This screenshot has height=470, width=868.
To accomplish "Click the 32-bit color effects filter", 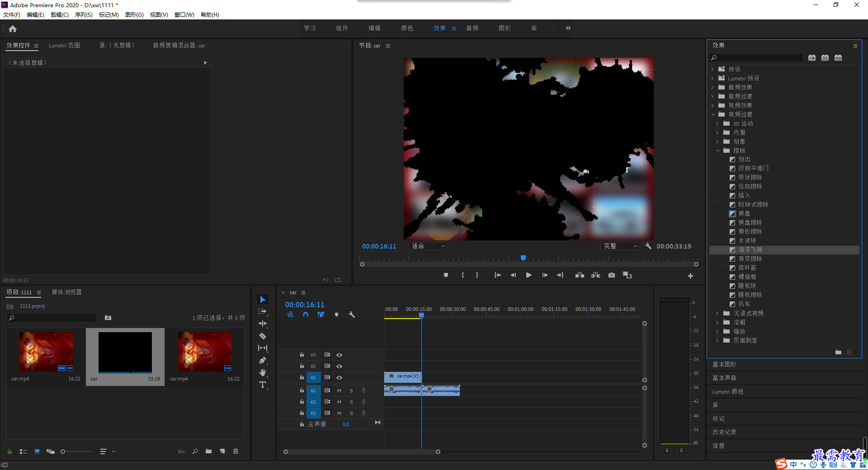I will pos(825,58).
